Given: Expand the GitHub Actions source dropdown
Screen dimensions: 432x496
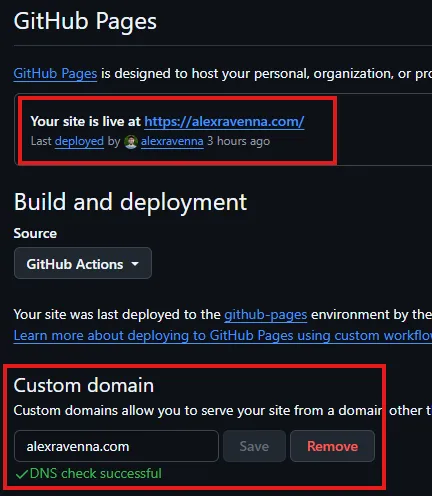Looking at the screenshot, I should click(x=83, y=264).
